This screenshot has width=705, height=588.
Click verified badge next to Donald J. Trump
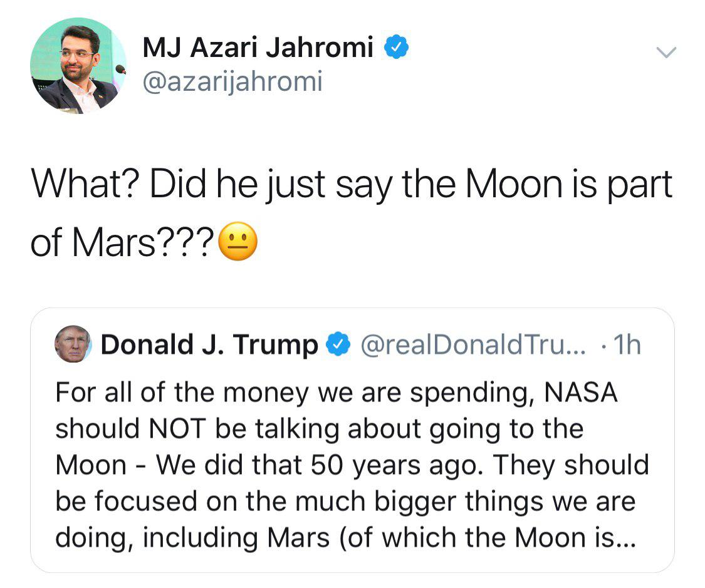pos(338,345)
